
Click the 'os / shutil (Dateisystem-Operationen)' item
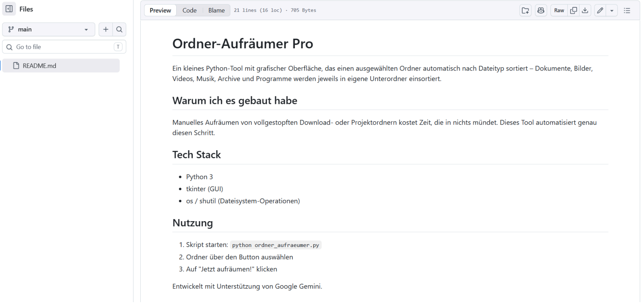click(x=243, y=201)
